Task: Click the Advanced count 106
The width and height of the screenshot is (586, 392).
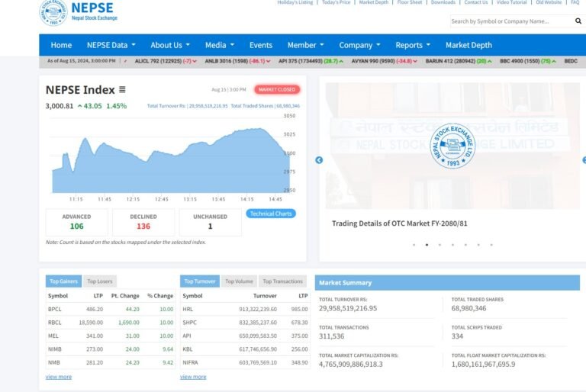Action: (76, 226)
